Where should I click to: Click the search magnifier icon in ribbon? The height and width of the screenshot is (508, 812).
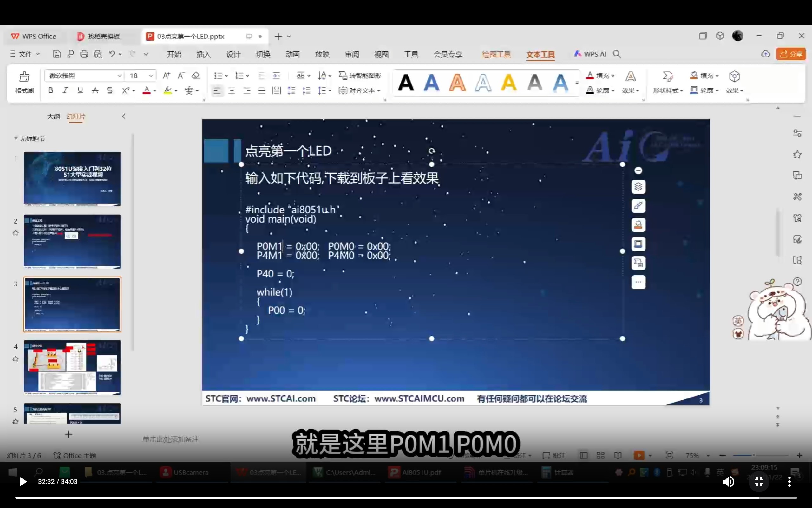pyautogui.click(x=617, y=54)
